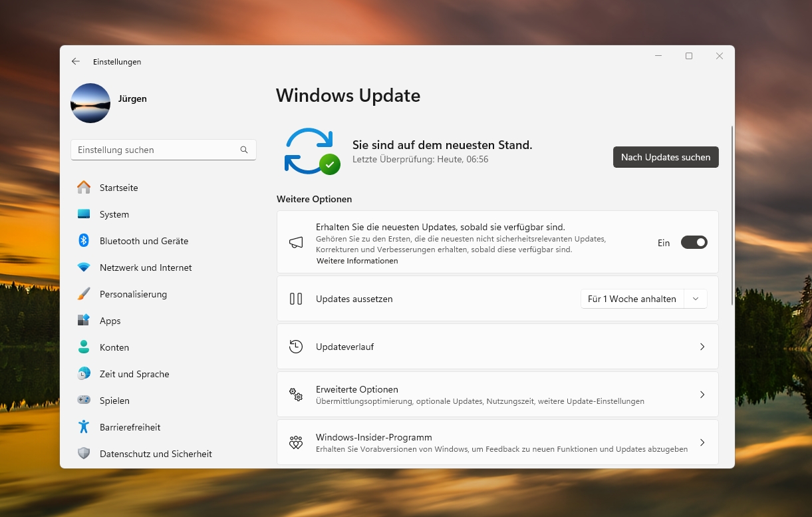
Task: Open Updateverlauf via its chevron
Action: 702,347
